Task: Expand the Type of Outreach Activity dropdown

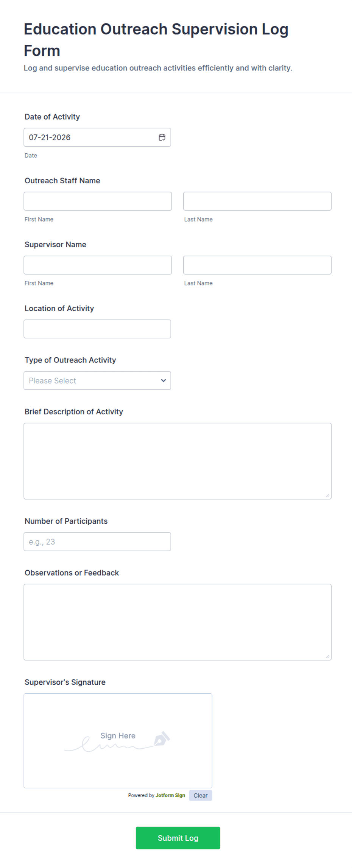Action: [x=97, y=381]
